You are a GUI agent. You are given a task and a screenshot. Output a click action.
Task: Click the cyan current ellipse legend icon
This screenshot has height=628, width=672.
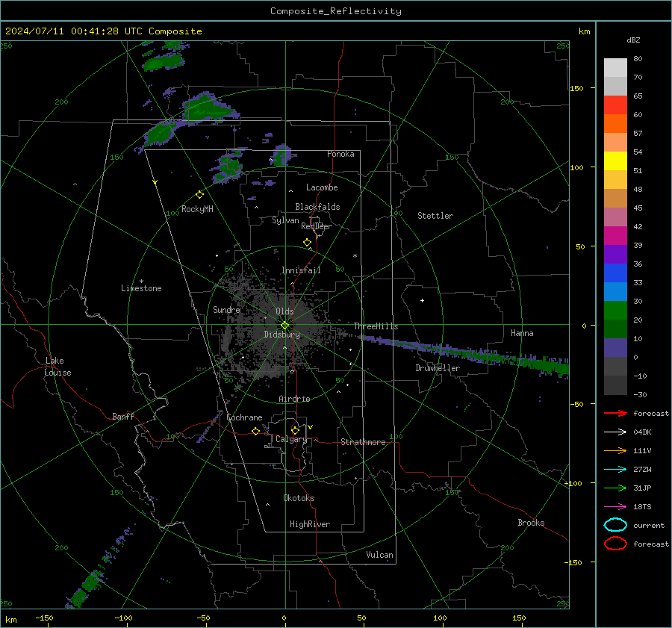(x=615, y=525)
